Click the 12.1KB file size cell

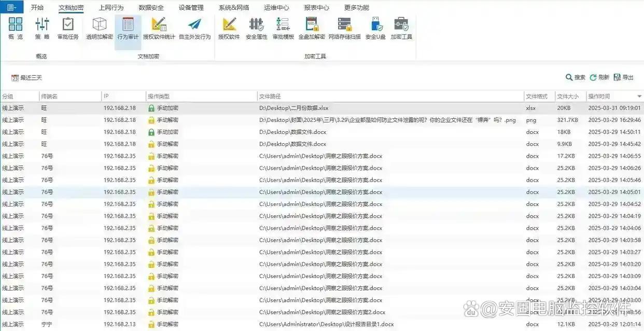[x=566, y=324]
